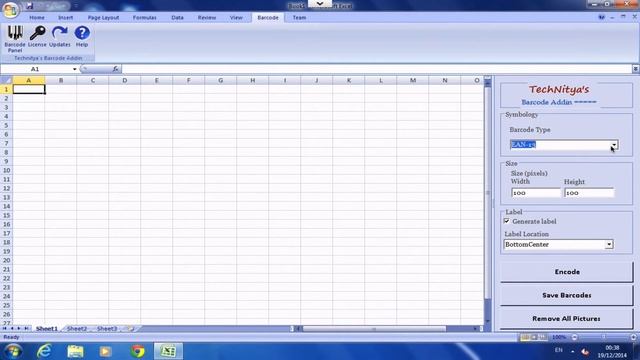Switch to Sheet2 tab
The height and width of the screenshot is (360, 640).
[x=77, y=329]
